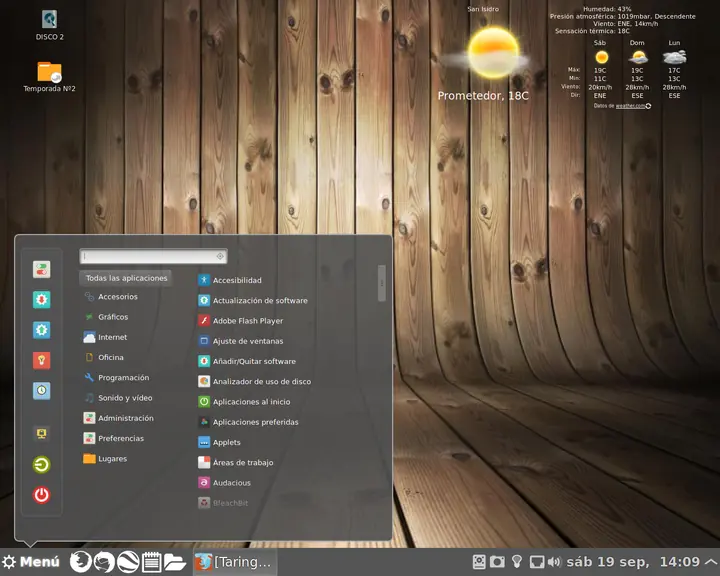Open system settings from the favorites sidebar
This screenshot has height=576, width=720.
(x=41, y=270)
